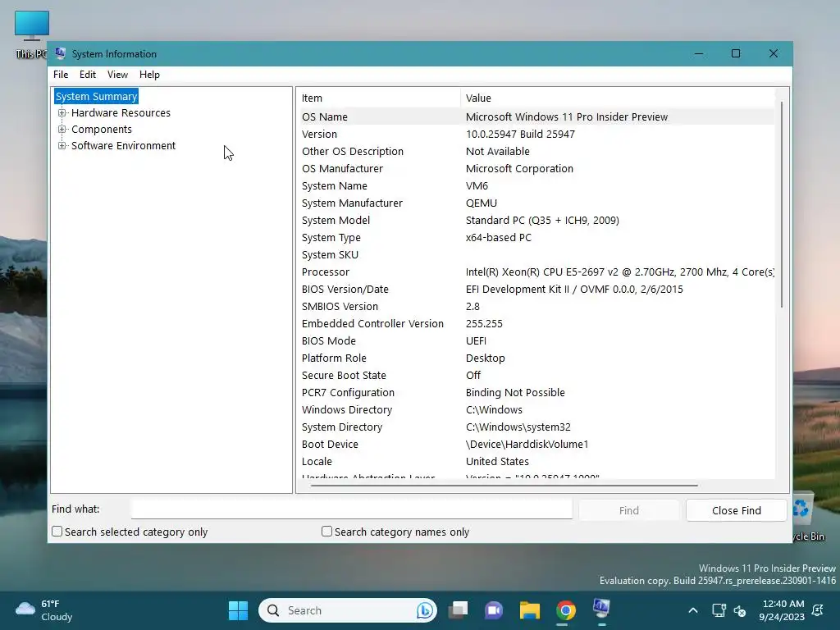Select the System Directory row
This screenshot has width=840, height=630.
pos(536,427)
